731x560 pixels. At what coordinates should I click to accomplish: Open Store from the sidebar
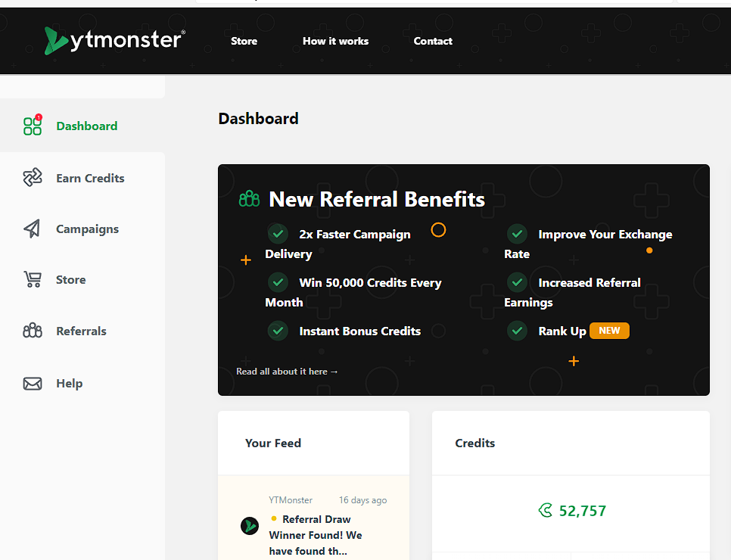(71, 280)
